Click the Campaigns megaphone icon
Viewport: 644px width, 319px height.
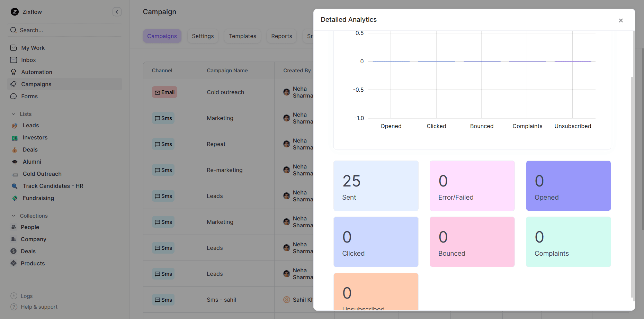[14, 84]
